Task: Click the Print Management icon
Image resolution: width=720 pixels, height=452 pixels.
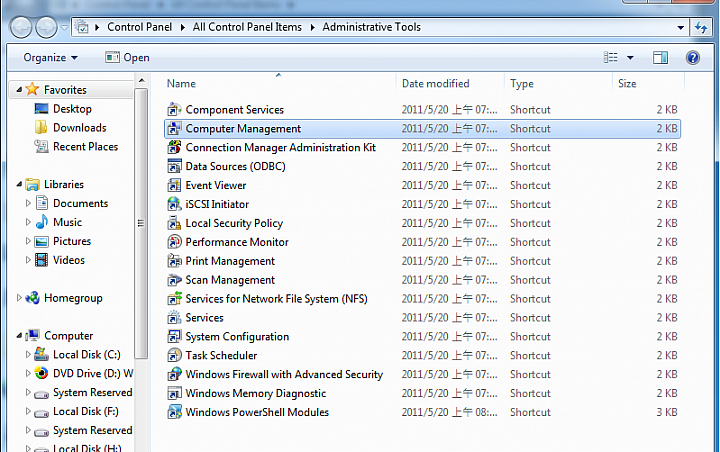Action: 174,261
